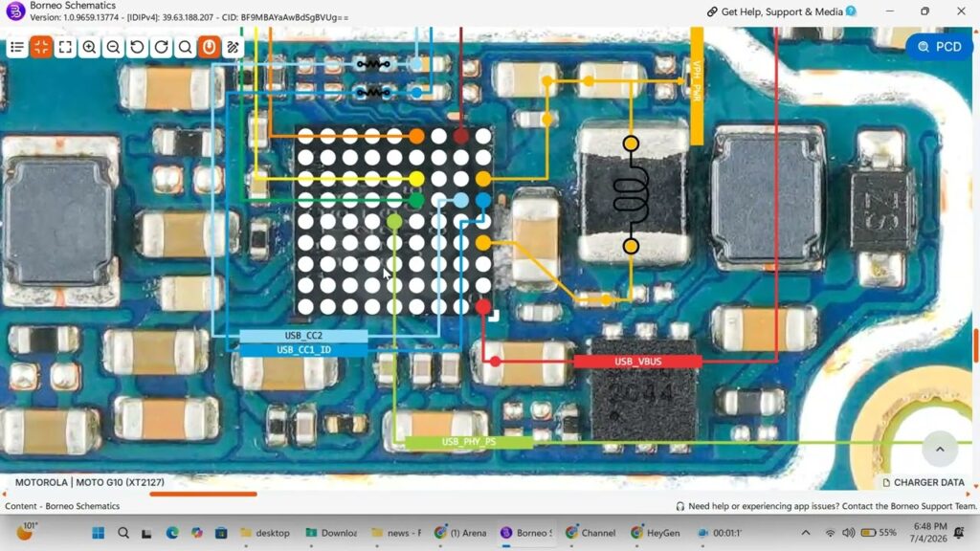
Task: Toggle the orange mouse scroll mode button
Action: [209, 47]
